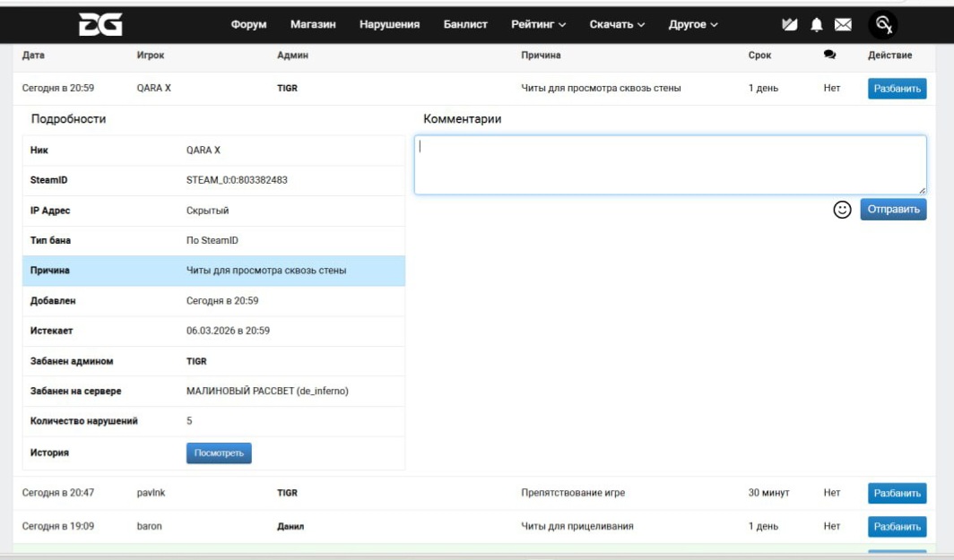Open the messages envelope icon
Screen dimensions: 954x560
coord(843,25)
